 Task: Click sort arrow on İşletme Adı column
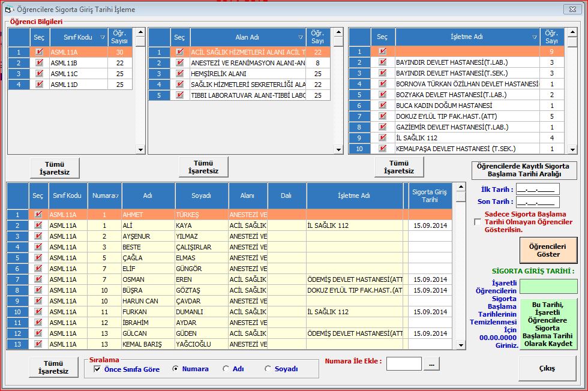(534, 37)
